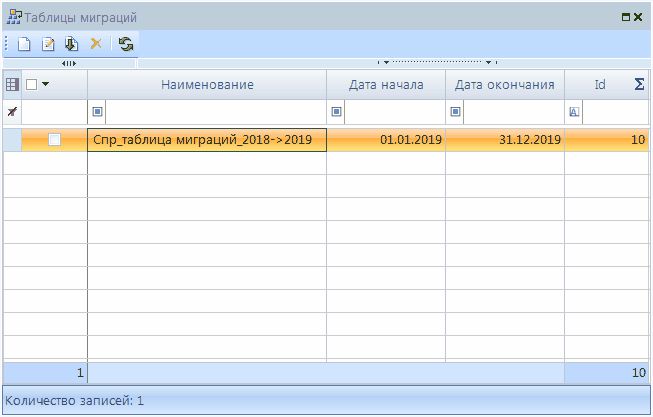The image size is (653, 417).
Task: Sort by the Наименование column header
Action: 207,85
